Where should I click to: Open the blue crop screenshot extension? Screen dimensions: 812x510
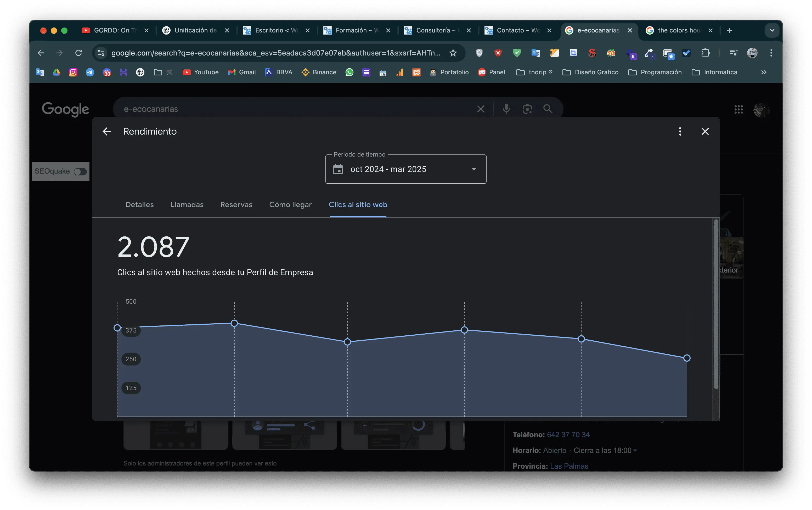[573, 53]
